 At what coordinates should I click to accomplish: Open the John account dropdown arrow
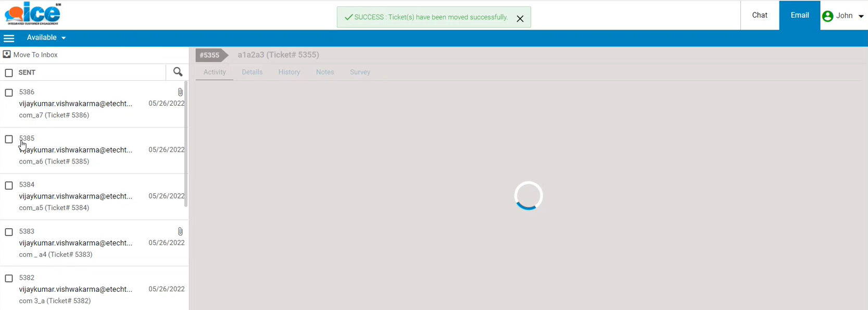point(861,16)
